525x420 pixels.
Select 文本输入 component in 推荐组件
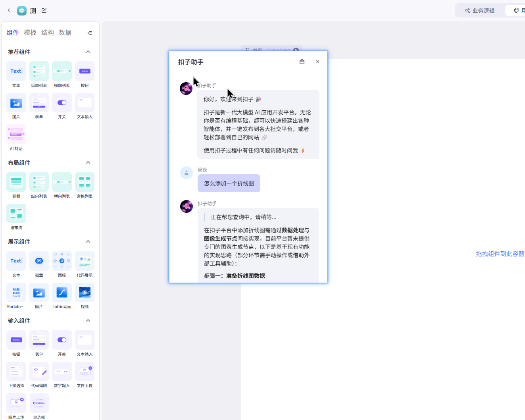pos(85,106)
